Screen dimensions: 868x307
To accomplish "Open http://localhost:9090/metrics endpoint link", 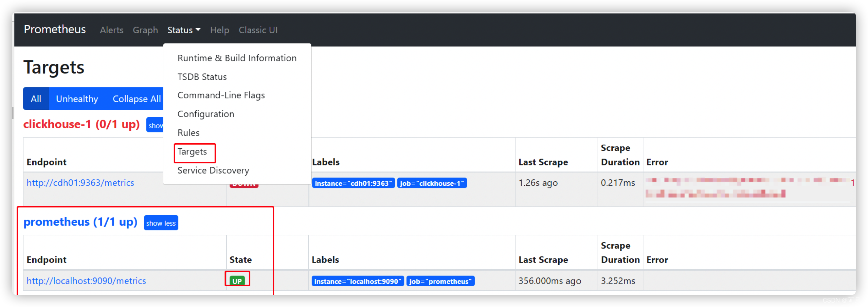I will click(86, 281).
